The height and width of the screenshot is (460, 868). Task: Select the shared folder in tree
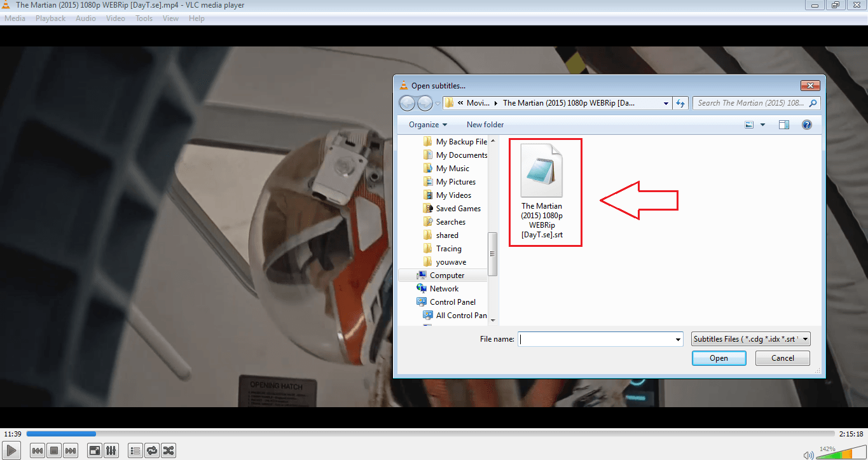pos(441,235)
